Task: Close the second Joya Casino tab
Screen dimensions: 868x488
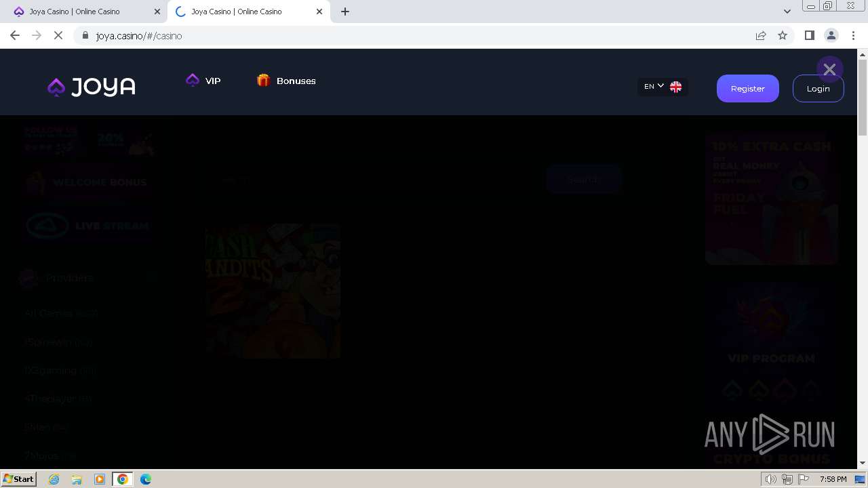Action: 319,12
